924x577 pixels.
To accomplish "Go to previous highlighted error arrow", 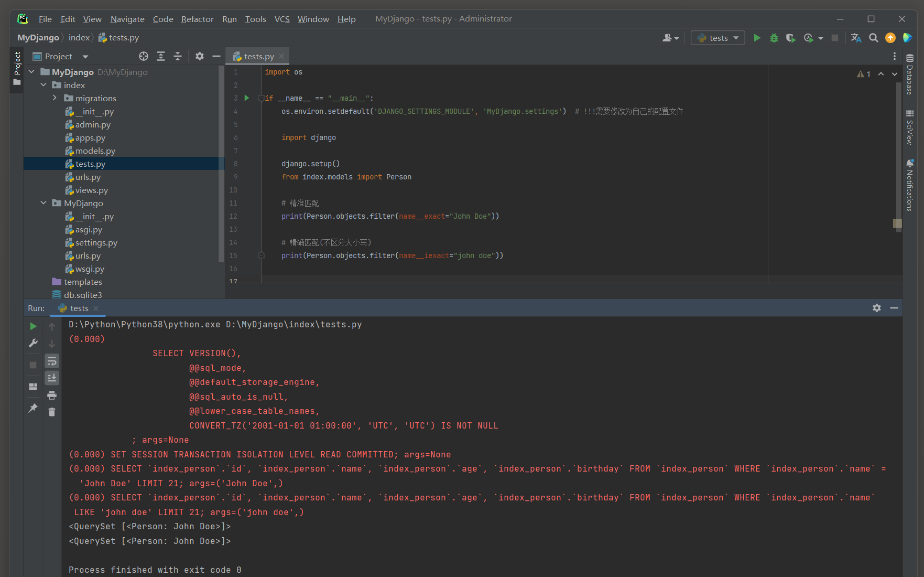I will coord(881,74).
